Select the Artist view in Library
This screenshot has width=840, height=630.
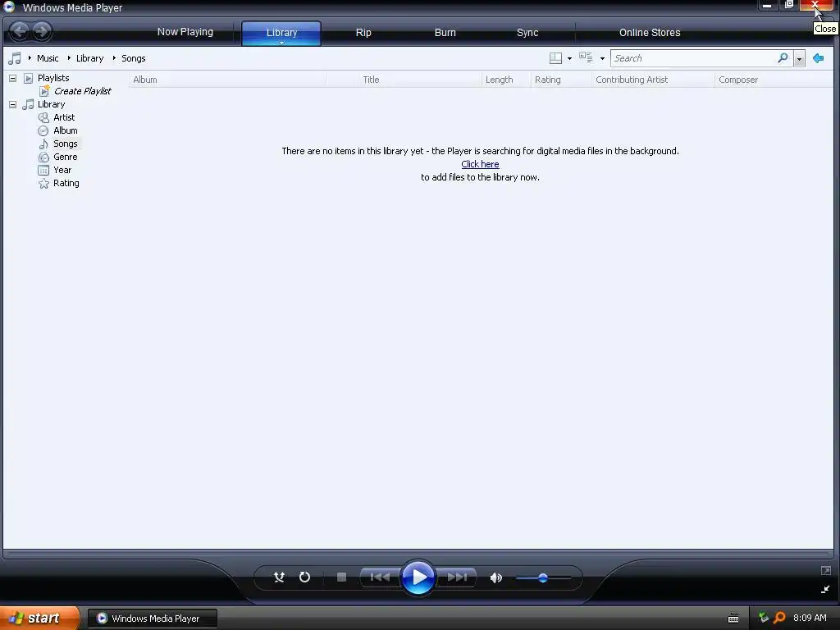pyautogui.click(x=64, y=117)
